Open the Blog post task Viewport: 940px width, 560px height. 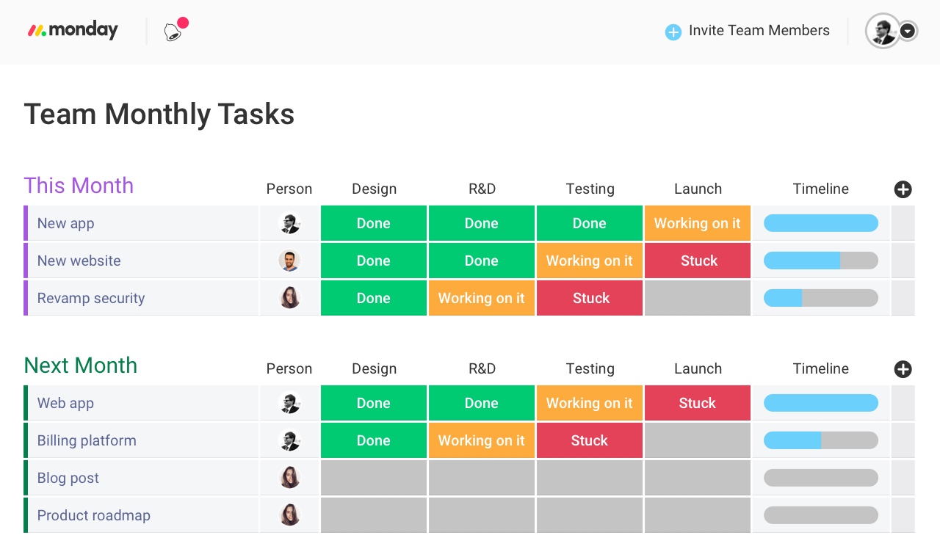coord(141,478)
